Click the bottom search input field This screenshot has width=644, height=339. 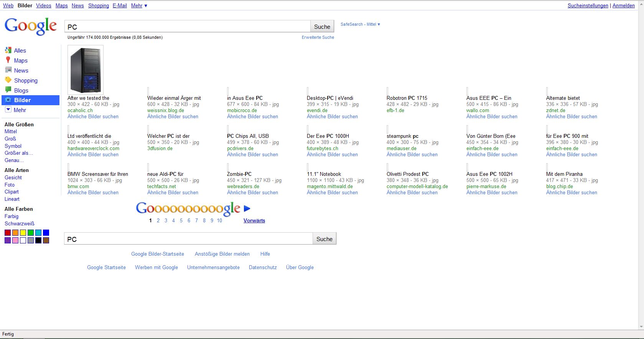189,239
